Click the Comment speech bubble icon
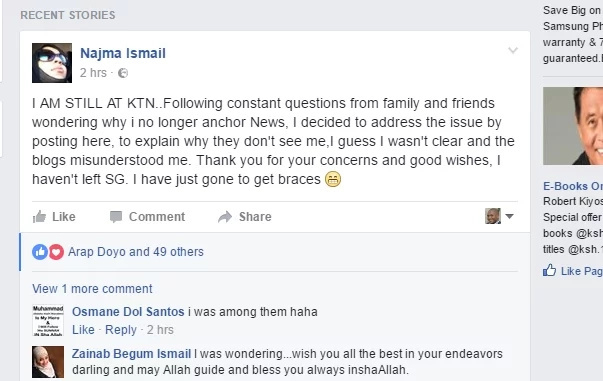Image resolution: width=603 pixels, height=381 pixels. coord(116,216)
